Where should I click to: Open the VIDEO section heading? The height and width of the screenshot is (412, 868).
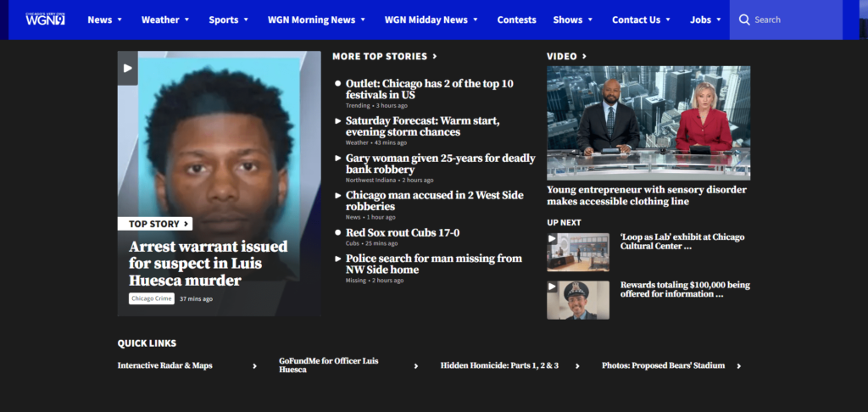[562, 57]
